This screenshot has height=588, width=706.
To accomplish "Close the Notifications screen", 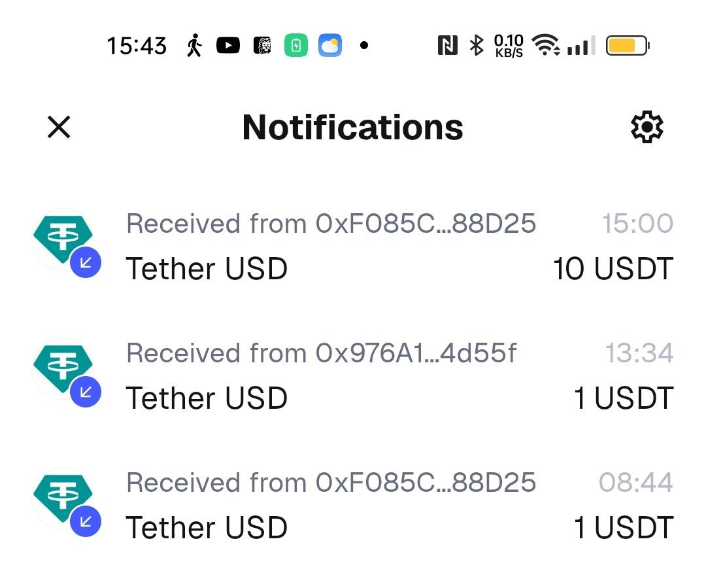I will (x=59, y=127).
